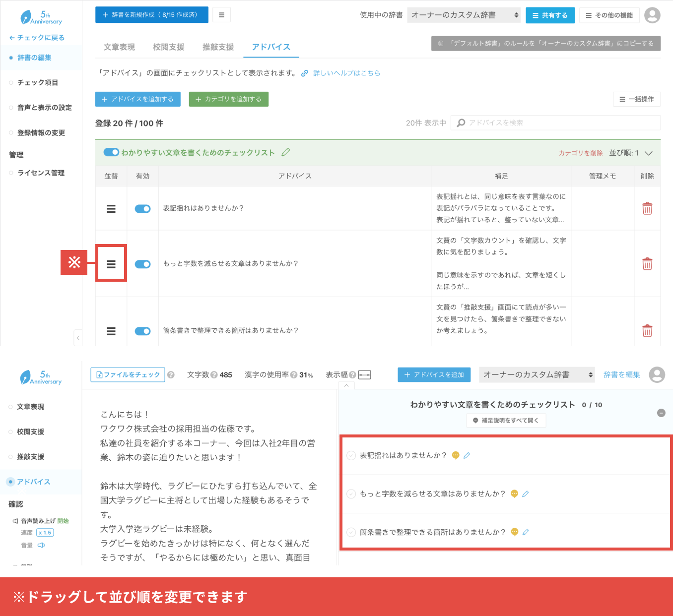Delete the 箇条書きで整理できる advice with trash icon
Viewport: 673px width, 616px height.
647,330
